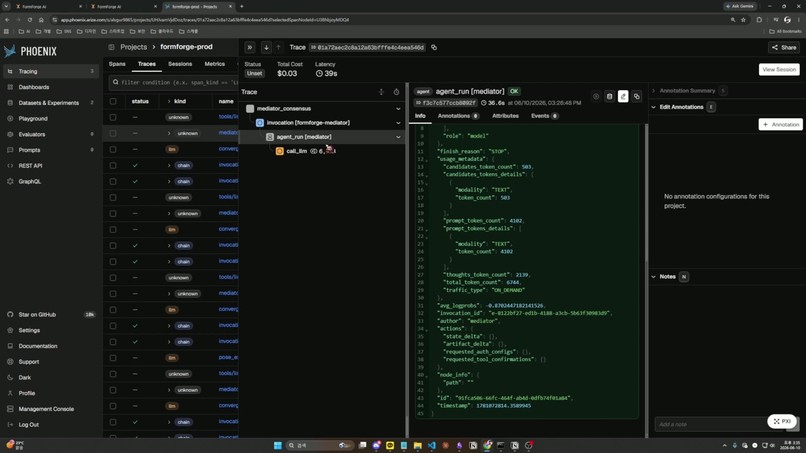The height and width of the screenshot is (453, 806).
Task: Check the box for the pose_e row
Action: (x=113, y=358)
